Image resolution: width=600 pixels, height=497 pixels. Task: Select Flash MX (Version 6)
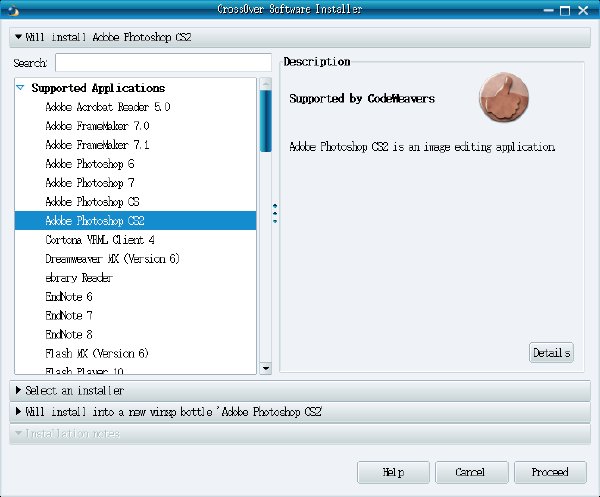click(x=135, y=353)
